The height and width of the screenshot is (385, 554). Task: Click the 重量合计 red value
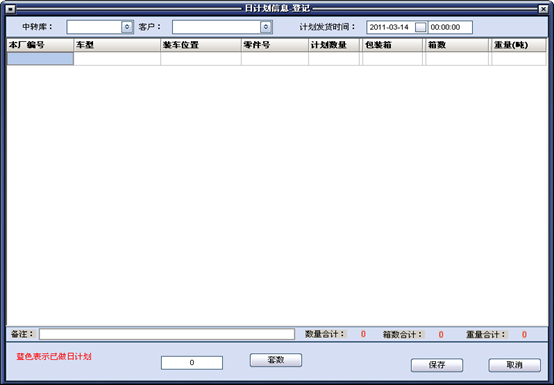(x=524, y=334)
